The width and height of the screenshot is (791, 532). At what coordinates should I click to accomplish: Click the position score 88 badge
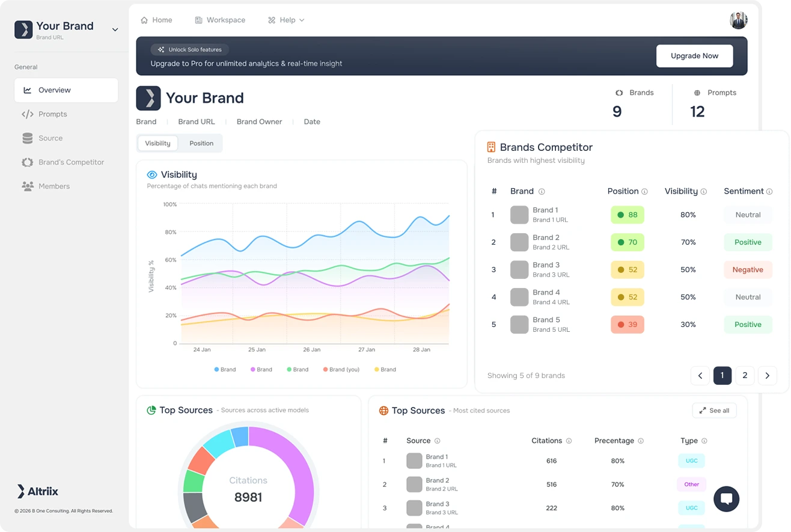point(628,215)
